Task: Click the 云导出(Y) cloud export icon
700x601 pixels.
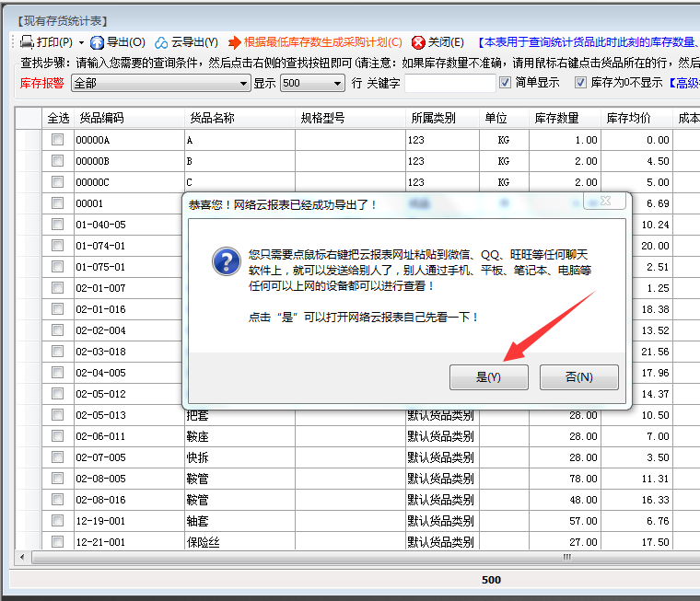Action: [x=161, y=42]
